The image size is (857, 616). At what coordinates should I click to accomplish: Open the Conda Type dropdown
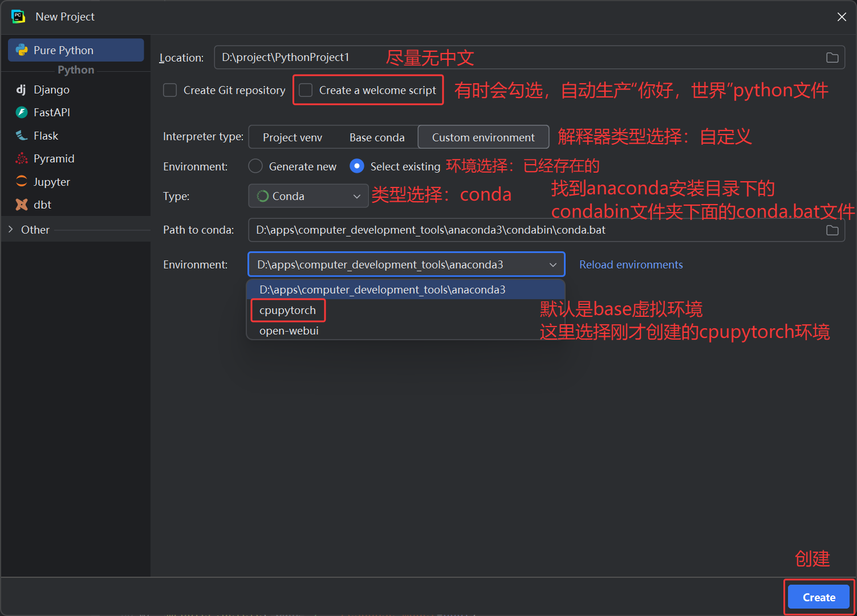[x=308, y=196]
